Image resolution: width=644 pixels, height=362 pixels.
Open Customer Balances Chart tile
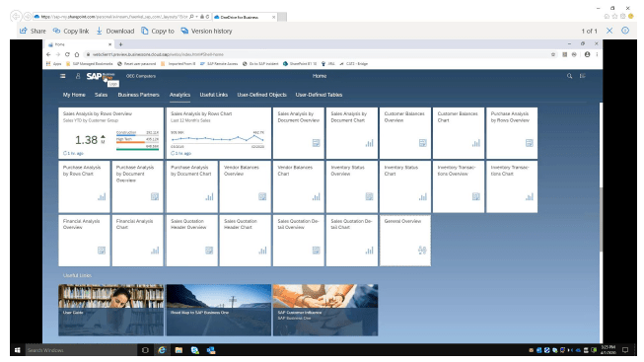pos(459,133)
